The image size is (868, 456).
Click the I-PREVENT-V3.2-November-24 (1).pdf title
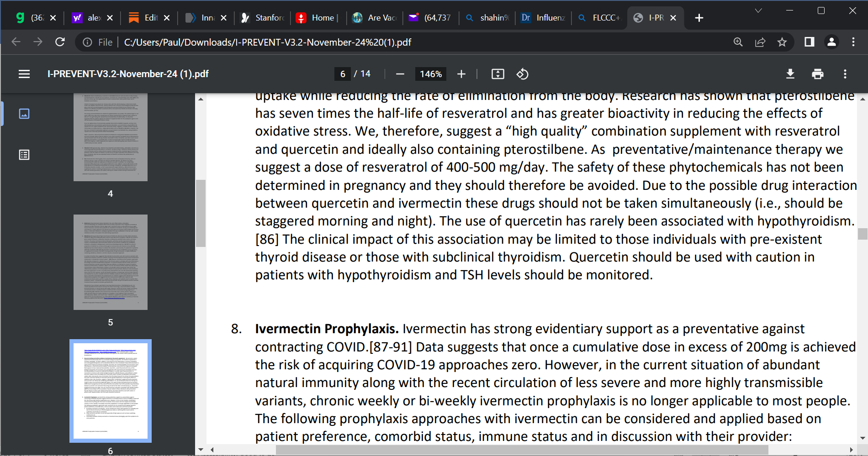tap(128, 74)
